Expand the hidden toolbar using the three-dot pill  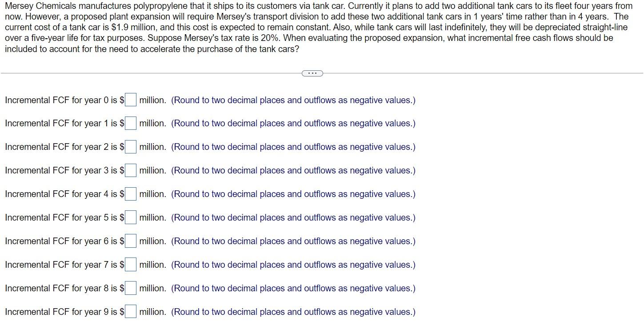(312, 73)
